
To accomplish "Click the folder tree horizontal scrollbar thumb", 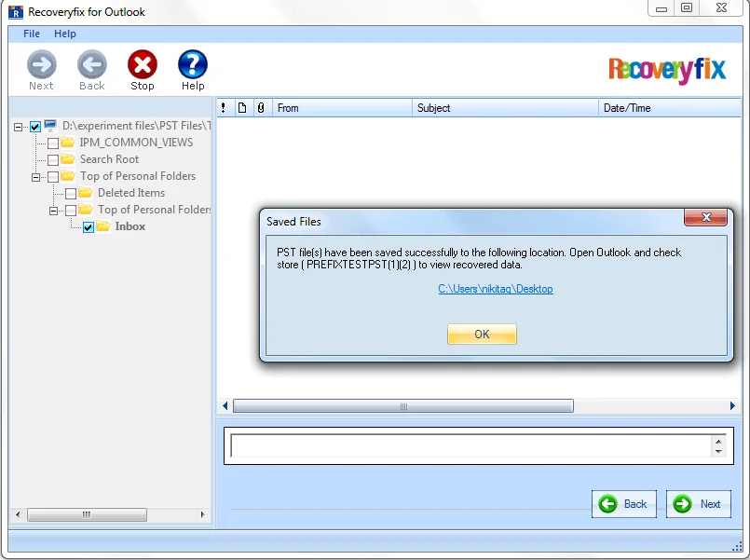I will tap(87, 514).
